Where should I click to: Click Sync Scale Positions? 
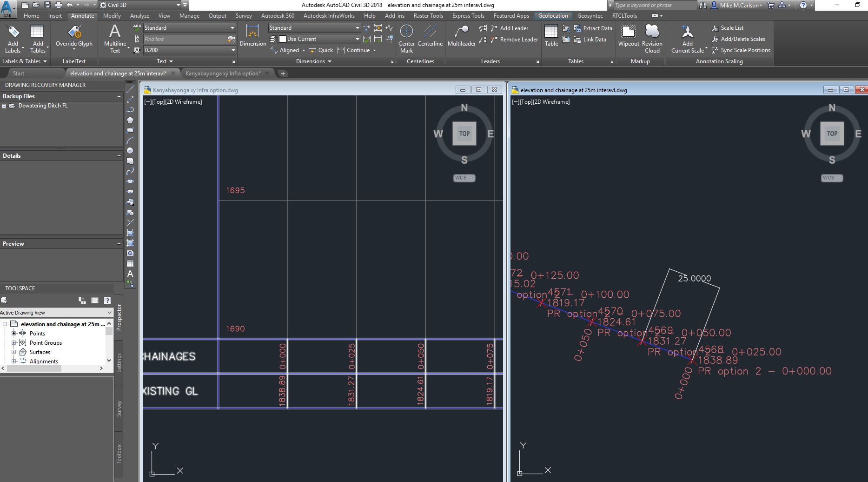tap(741, 50)
